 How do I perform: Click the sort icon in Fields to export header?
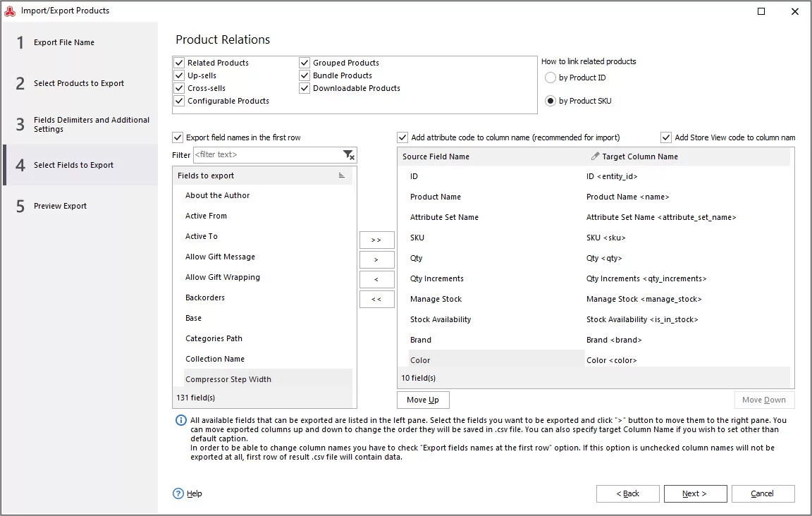coord(341,176)
